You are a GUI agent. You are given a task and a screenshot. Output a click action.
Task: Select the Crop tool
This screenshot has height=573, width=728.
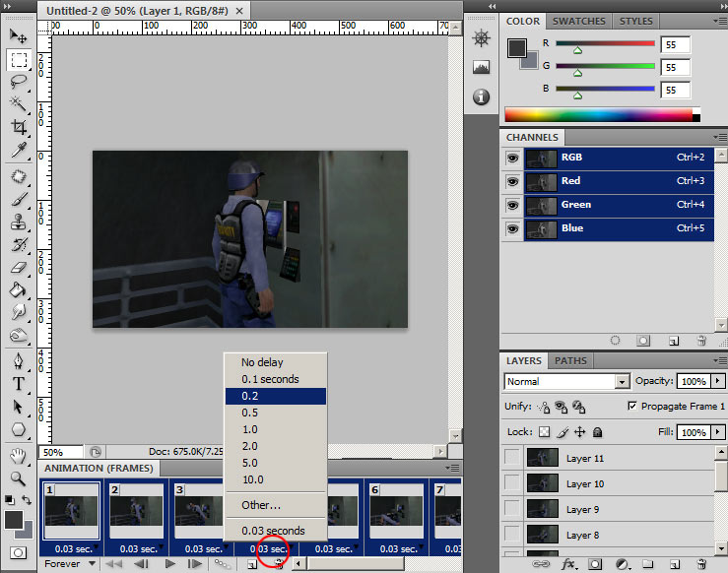19,127
